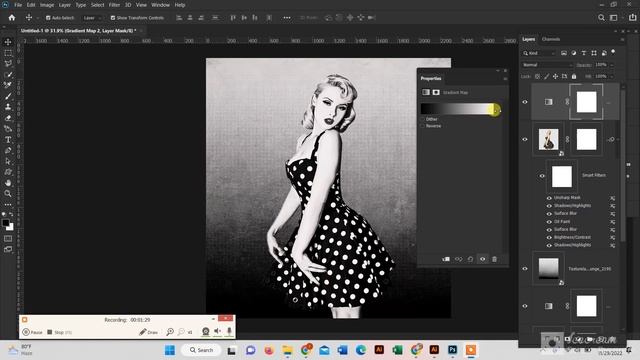Switch to the Channels tab

[551, 39]
